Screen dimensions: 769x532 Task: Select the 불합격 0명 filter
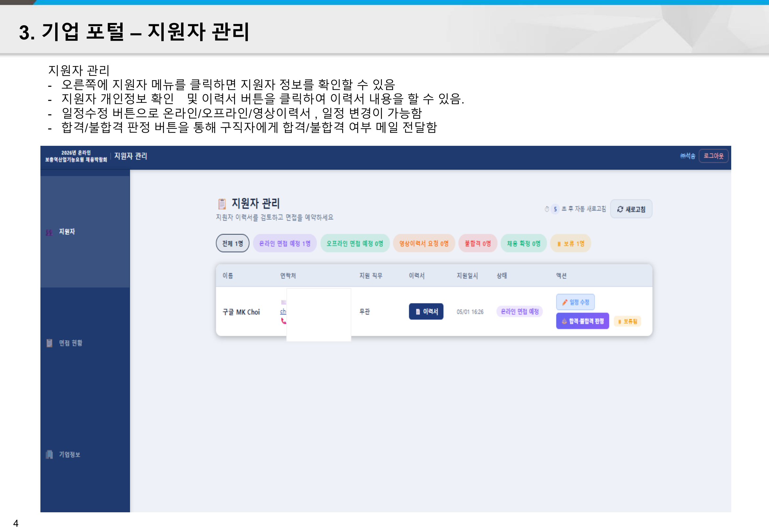(478, 243)
